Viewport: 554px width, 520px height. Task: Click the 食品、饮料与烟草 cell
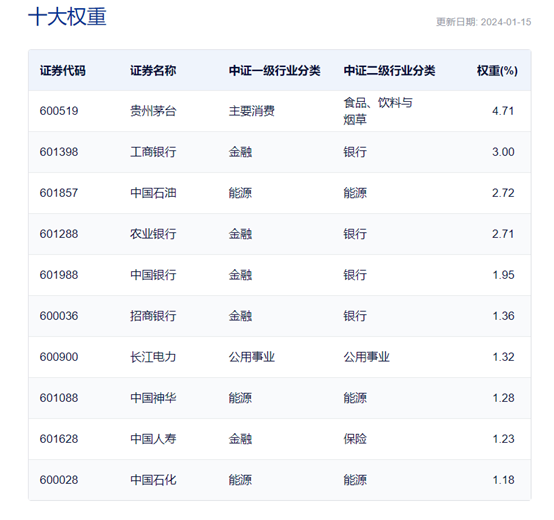378,111
